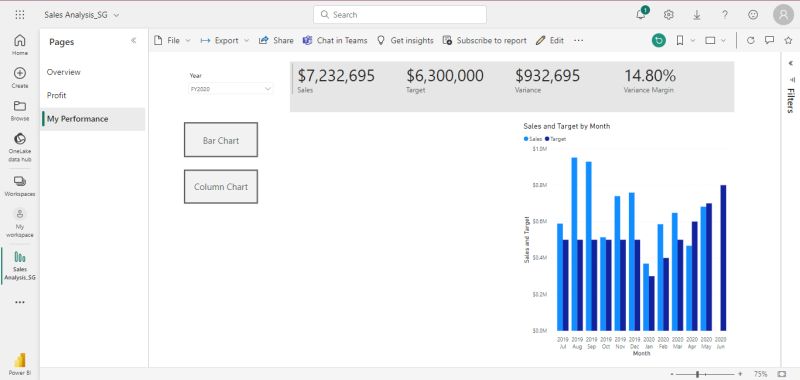Open the Overview page
The height and width of the screenshot is (380, 800).
point(64,72)
